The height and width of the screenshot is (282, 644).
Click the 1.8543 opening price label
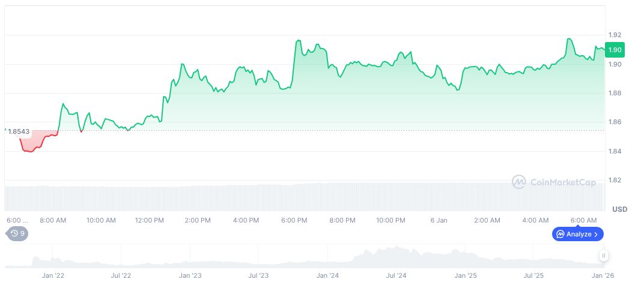(19, 131)
